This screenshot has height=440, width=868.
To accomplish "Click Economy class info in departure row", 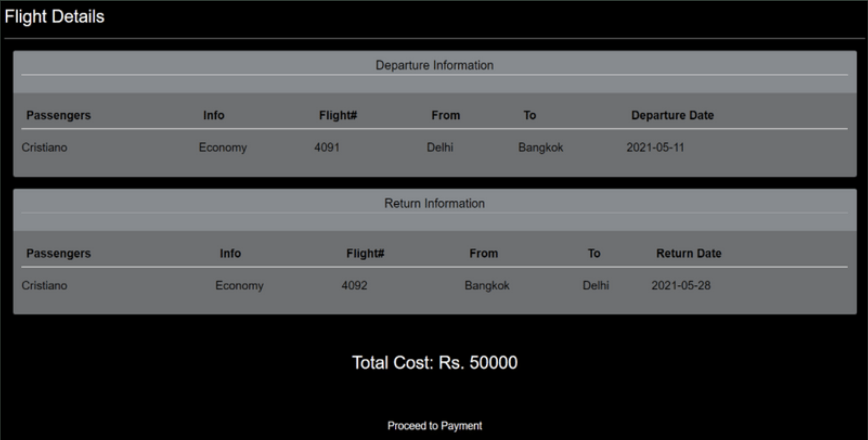I will pyautogui.click(x=223, y=147).
